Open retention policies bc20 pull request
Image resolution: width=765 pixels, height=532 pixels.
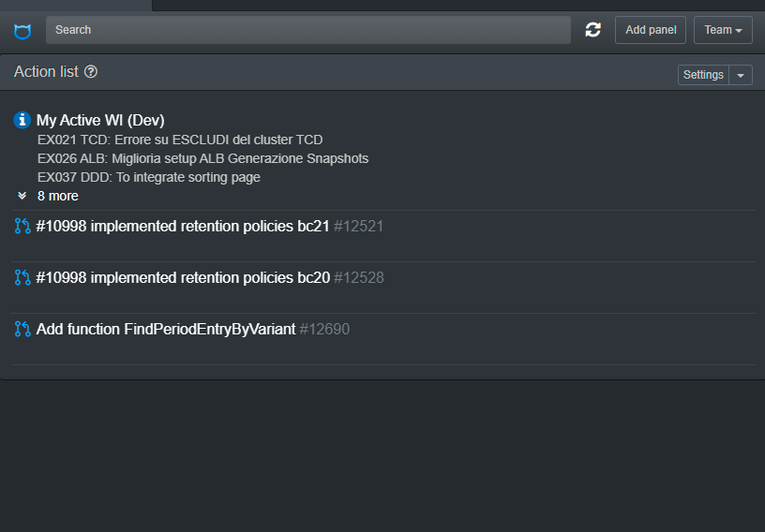[183, 277]
